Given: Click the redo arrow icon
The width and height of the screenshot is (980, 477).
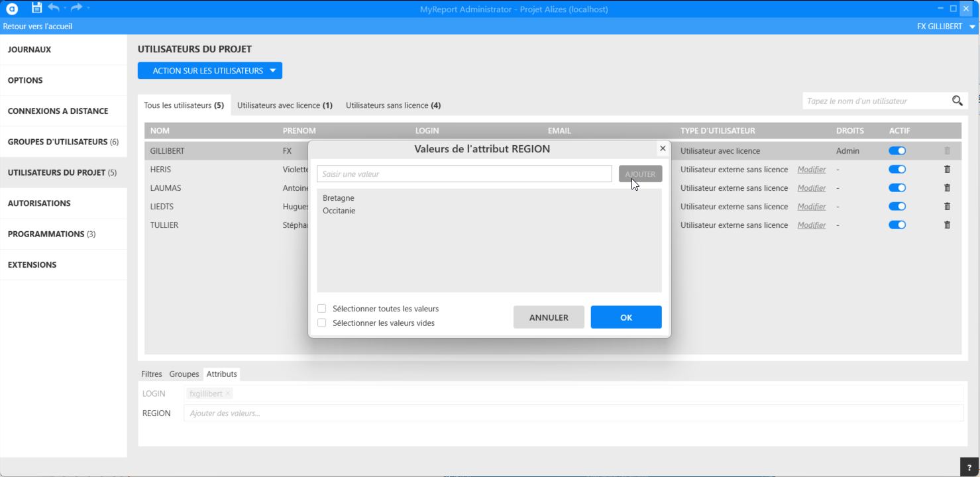Looking at the screenshot, I should pos(76,8).
